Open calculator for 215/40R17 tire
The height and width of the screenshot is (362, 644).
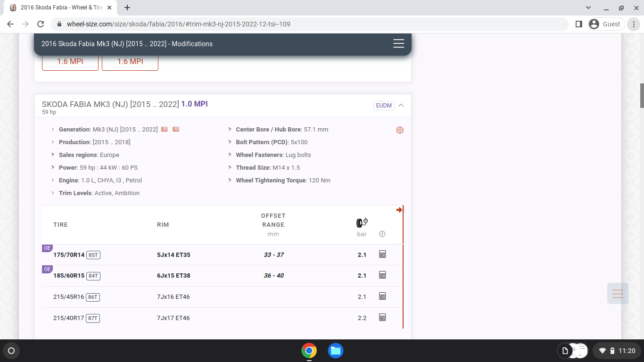[x=382, y=318]
